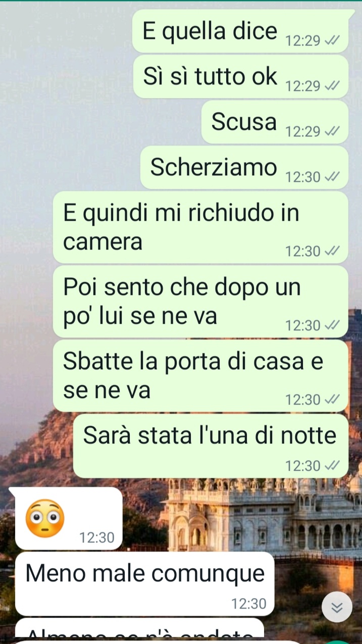This screenshot has width=362, height=644.
Task: Select the 'E quella dice' message bubble
Action: point(240,31)
